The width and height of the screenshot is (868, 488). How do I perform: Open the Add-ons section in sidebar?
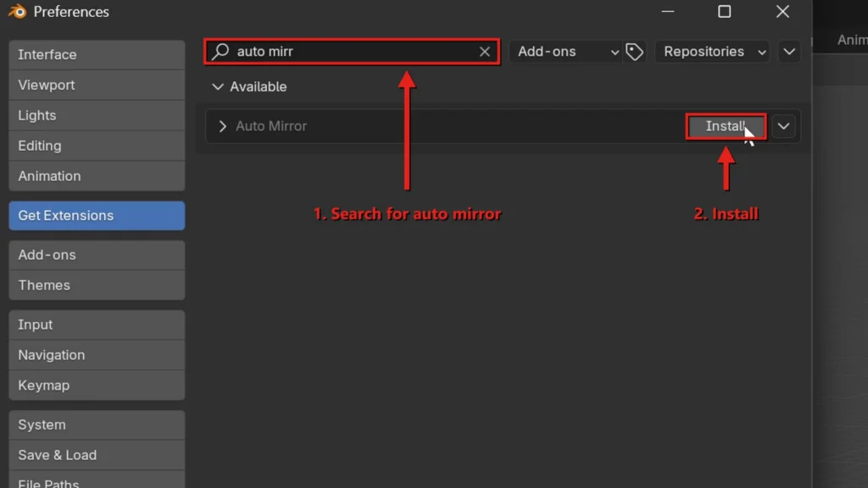click(x=97, y=255)
